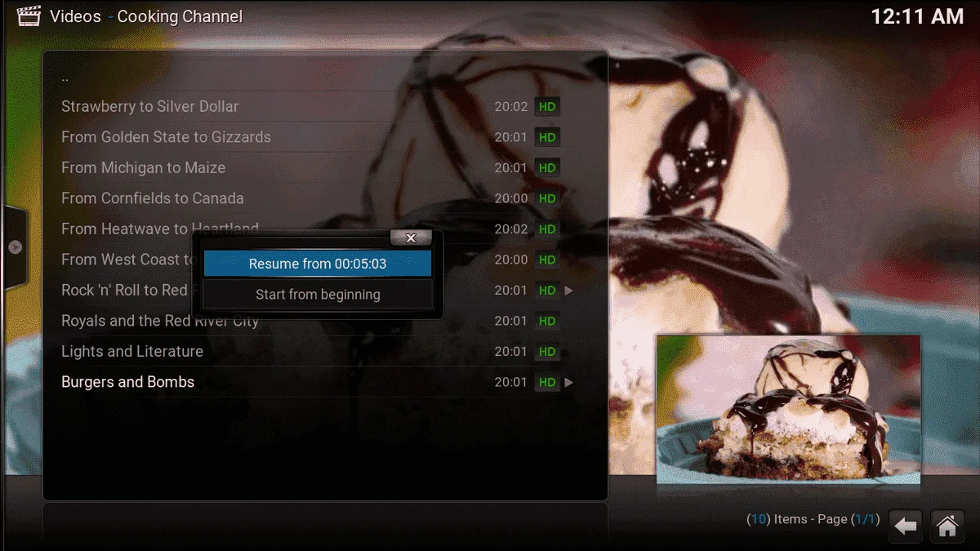
Task: Select Burgers and Bombs episode
Action: (x=325, y=382)
